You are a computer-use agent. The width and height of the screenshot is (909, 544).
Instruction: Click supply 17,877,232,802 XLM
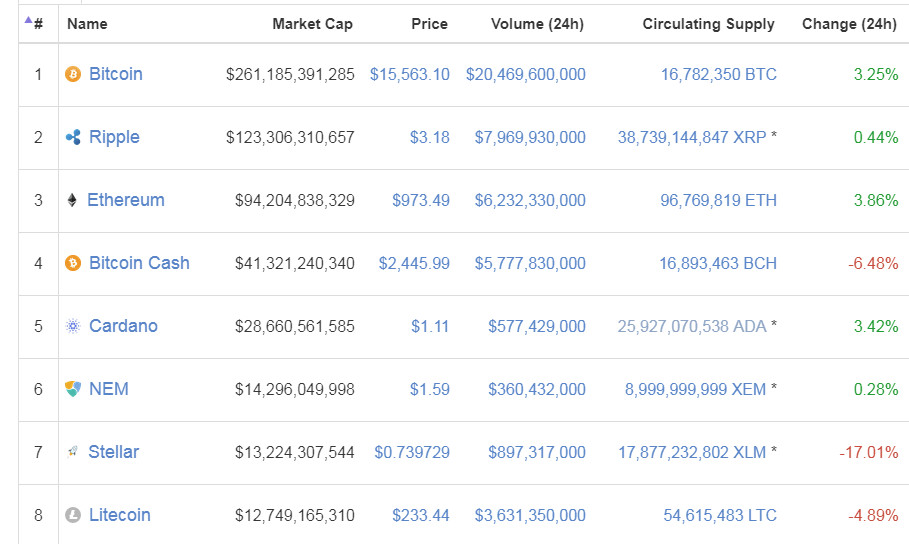click(x=692, y=452)
